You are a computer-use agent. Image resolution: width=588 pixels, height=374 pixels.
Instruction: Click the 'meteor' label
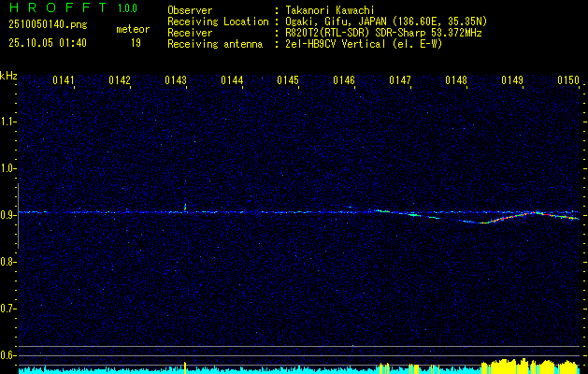133,29
